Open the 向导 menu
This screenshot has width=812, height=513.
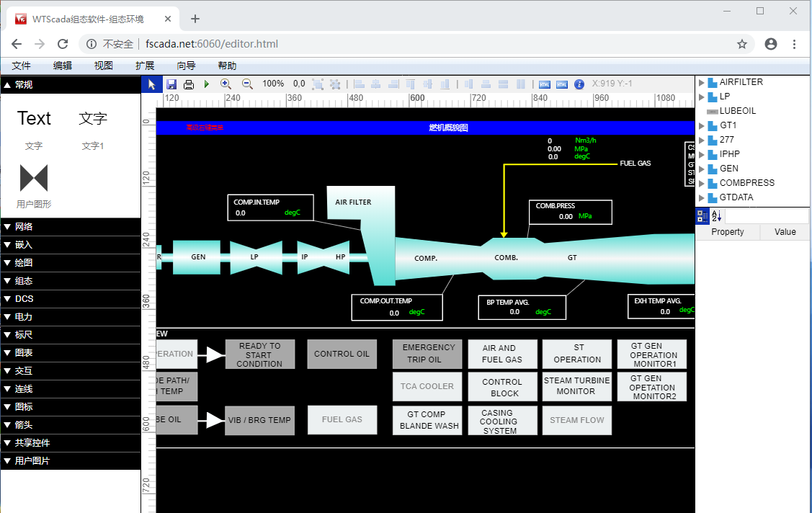[186, 66]
